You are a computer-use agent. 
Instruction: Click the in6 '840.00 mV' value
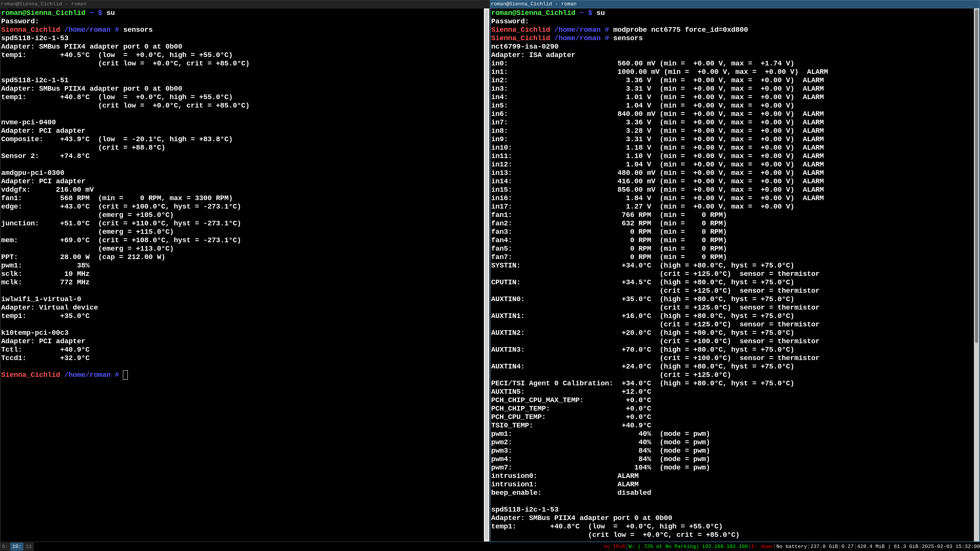click(x=636, y=114)
